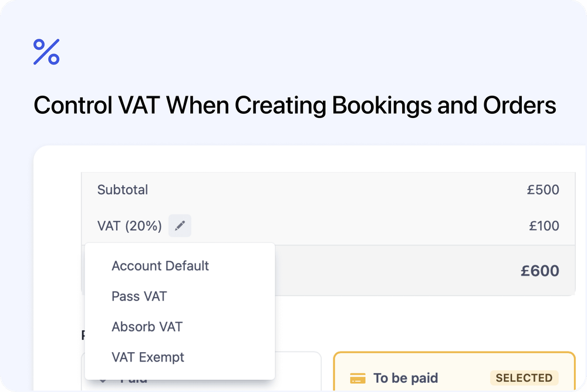Click the £500 subtotal value
587x392 pixels.
click(544, 190)
